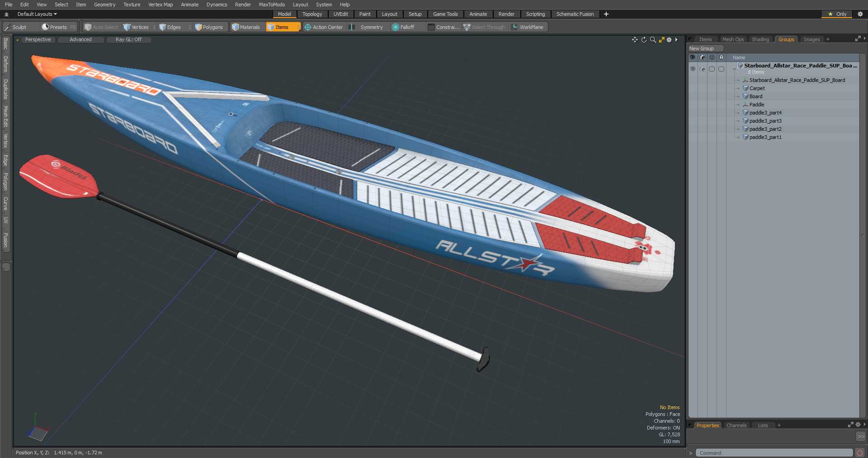Open the Advanced shading style dropdown
Viewport: 868px width, 458px height.
click(80, 40)
